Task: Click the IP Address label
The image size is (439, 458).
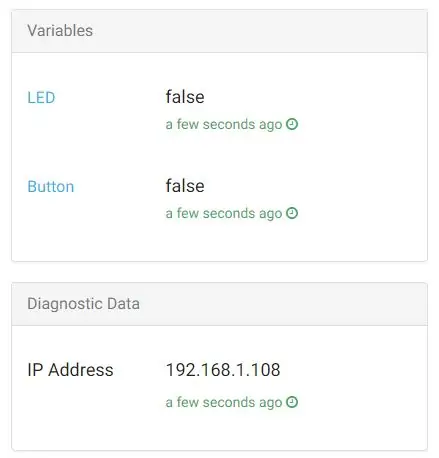Action: click(70, 370)
